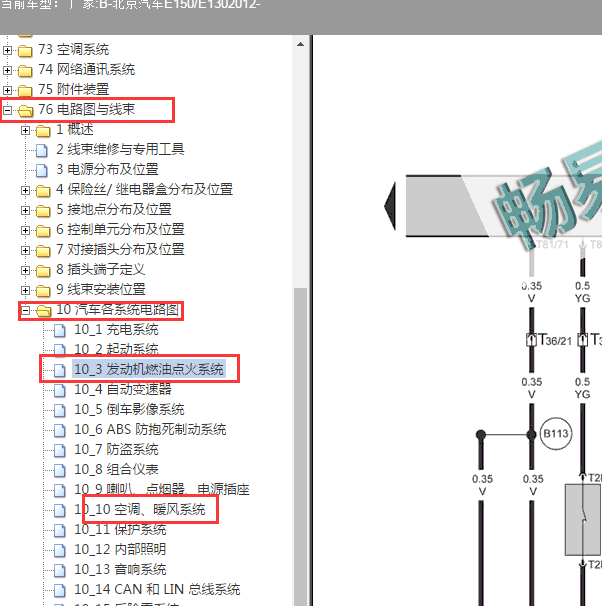Collapse the 10 汽车各系统电路图 folder

pyautogui.click(x=25, y=310)
